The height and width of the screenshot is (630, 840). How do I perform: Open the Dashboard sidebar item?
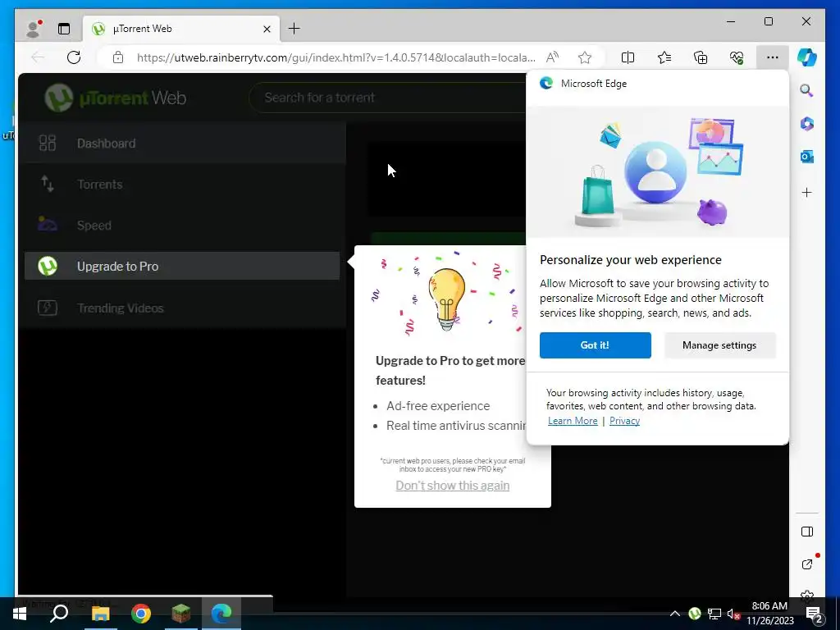pos(182,143)
